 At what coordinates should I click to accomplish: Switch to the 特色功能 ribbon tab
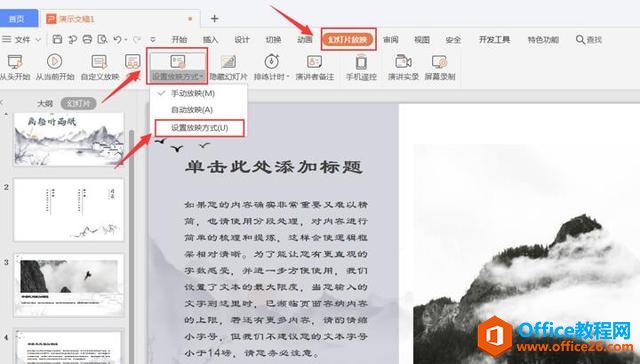tap(543, 40)
